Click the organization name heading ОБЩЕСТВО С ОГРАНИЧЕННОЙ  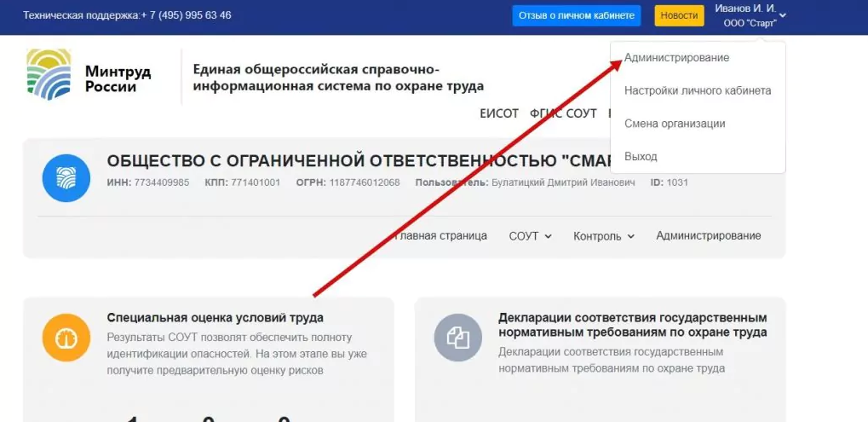(x=359, y=161)
